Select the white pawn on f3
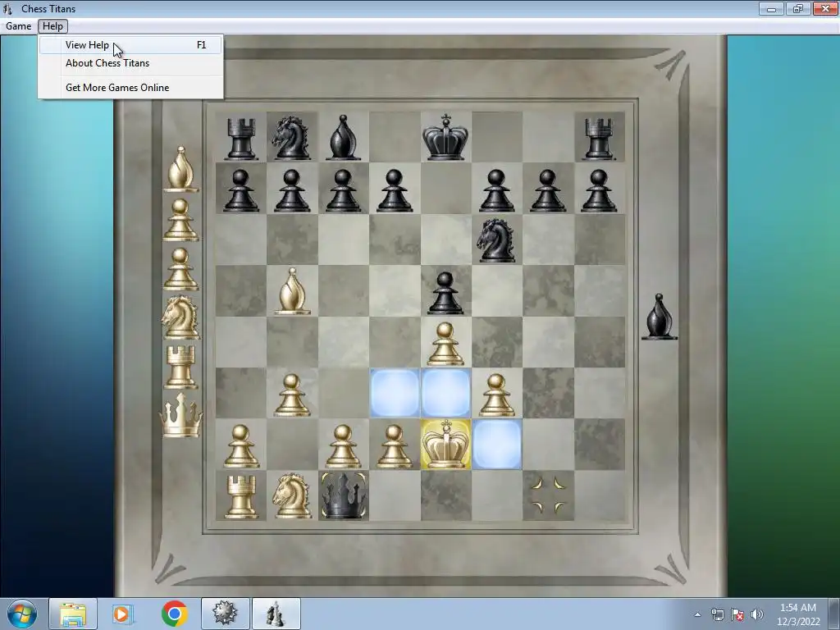Screen dimensions: 840x630 coord(496,395)
